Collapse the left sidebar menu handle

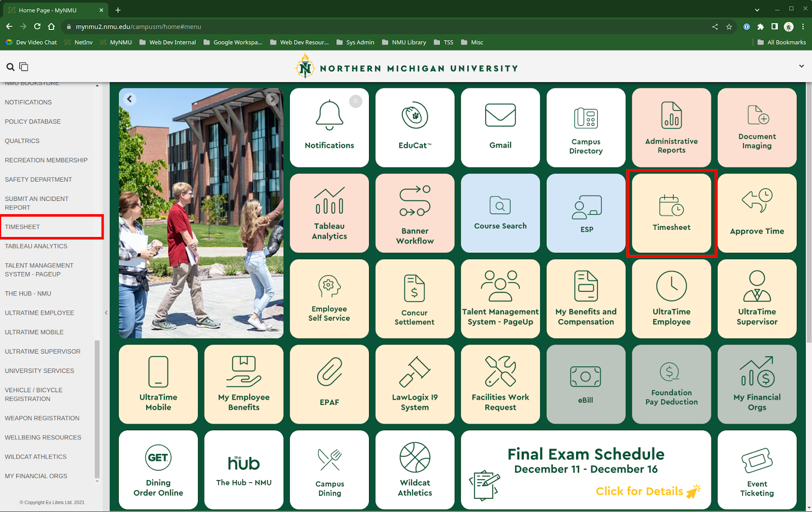point(106,313)
